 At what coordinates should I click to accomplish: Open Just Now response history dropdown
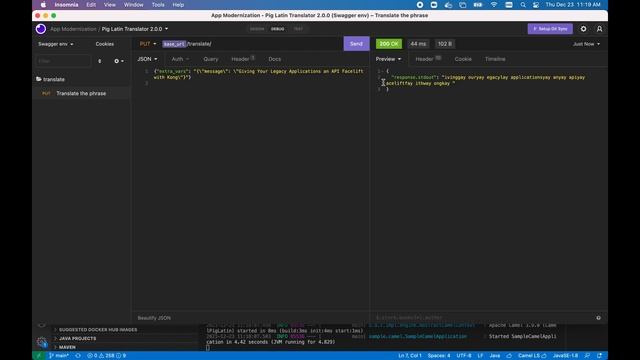click(x=586, y=44)
